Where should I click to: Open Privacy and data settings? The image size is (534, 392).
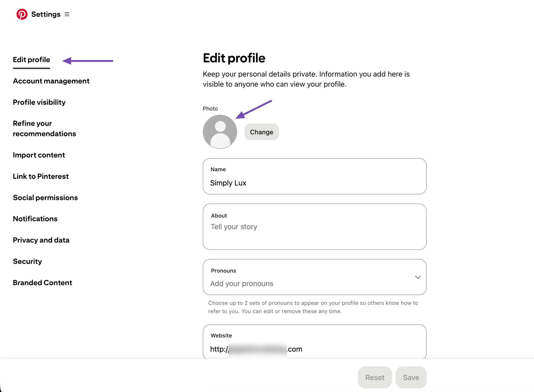(41, 240)
